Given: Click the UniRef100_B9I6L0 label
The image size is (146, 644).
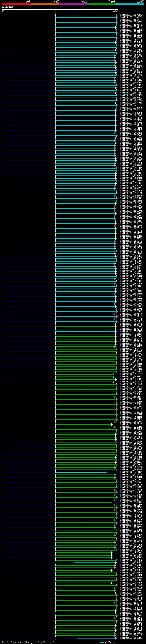Looking at the screenshot, I should (x=131, y=397).
